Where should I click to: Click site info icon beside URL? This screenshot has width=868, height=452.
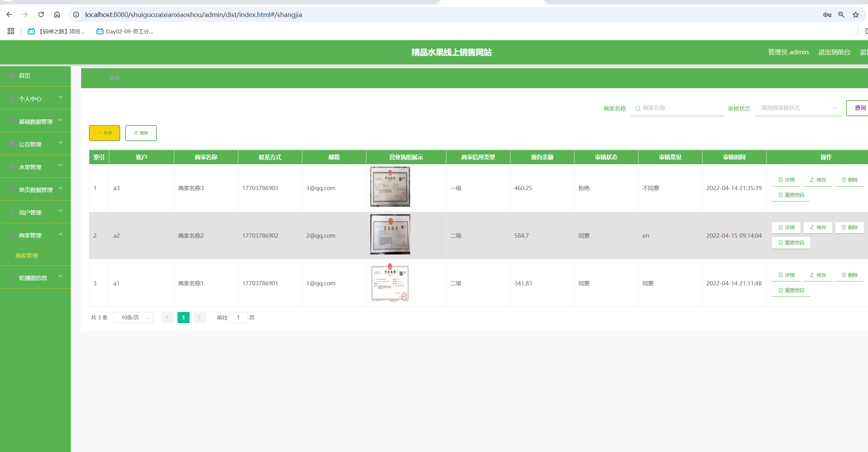point(76,15)
